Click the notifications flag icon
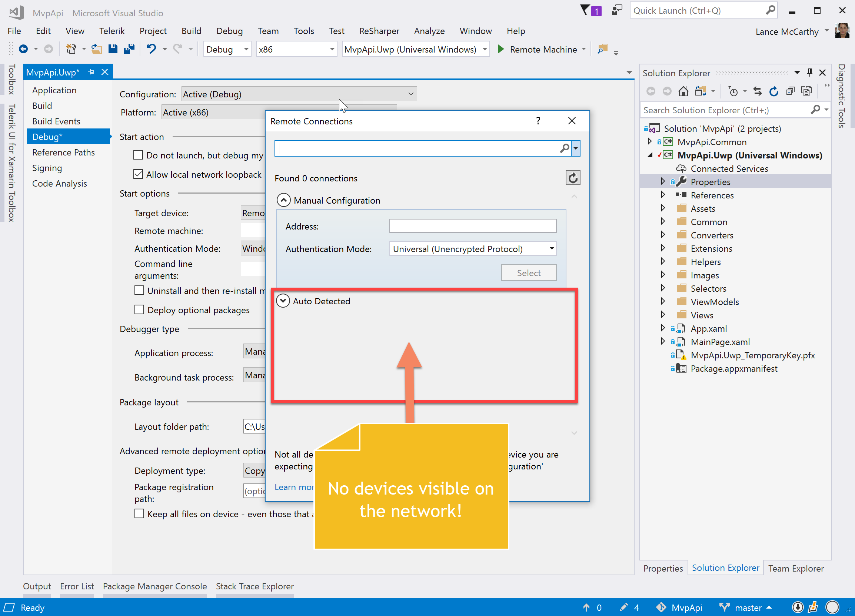Viewport: 855px width, 616px height. coord(585,10)
